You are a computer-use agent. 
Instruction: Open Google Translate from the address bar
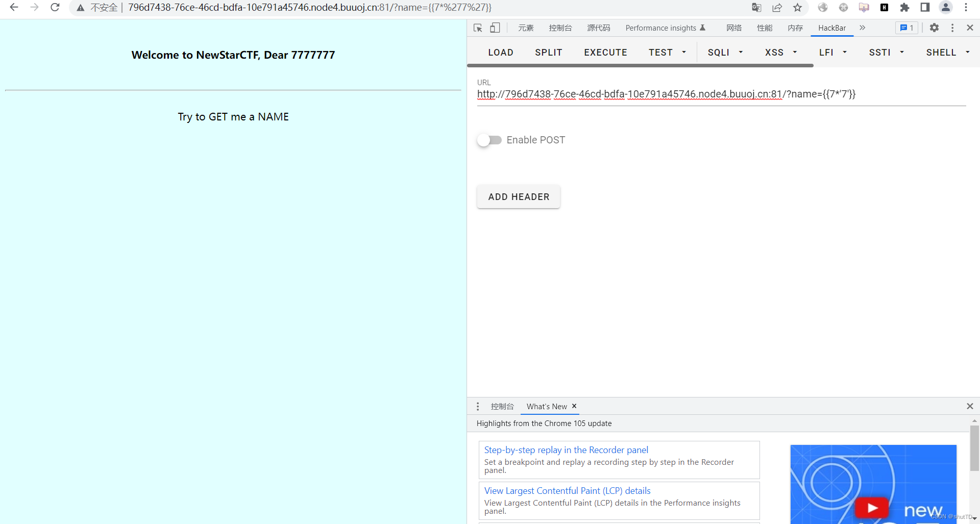click(x=757, y=8)
